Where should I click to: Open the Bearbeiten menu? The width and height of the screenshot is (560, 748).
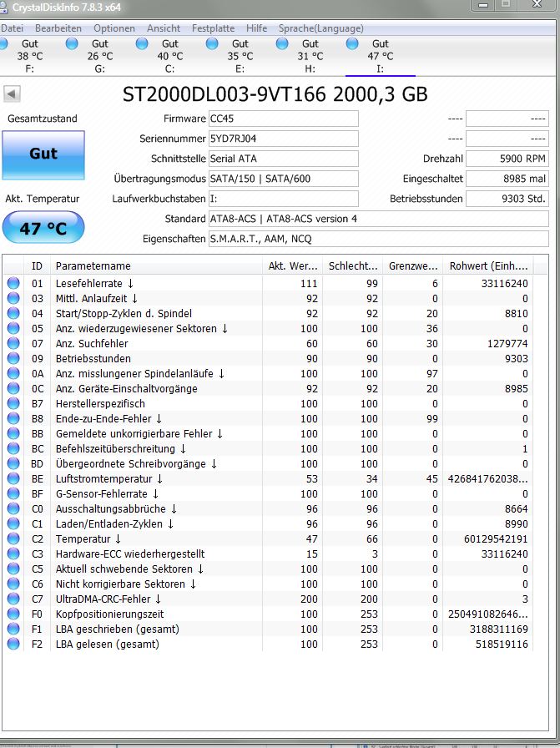click(58, 28)
